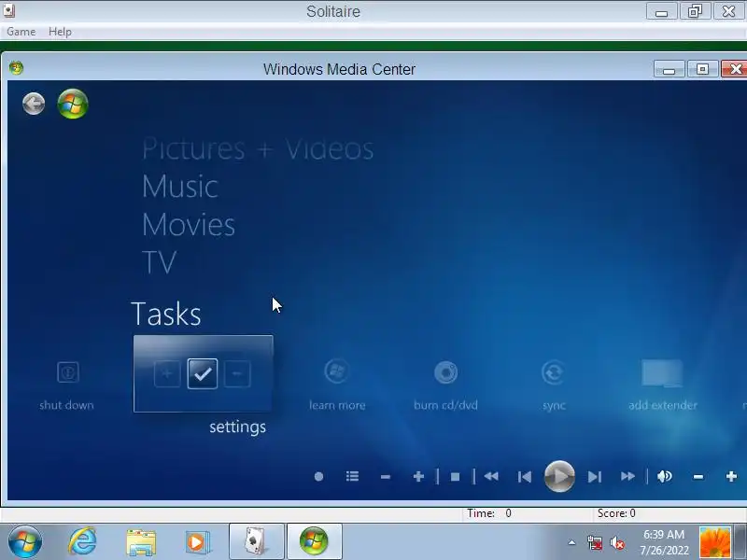Select the add extender task
747x560 pixels.
(663, 385)
